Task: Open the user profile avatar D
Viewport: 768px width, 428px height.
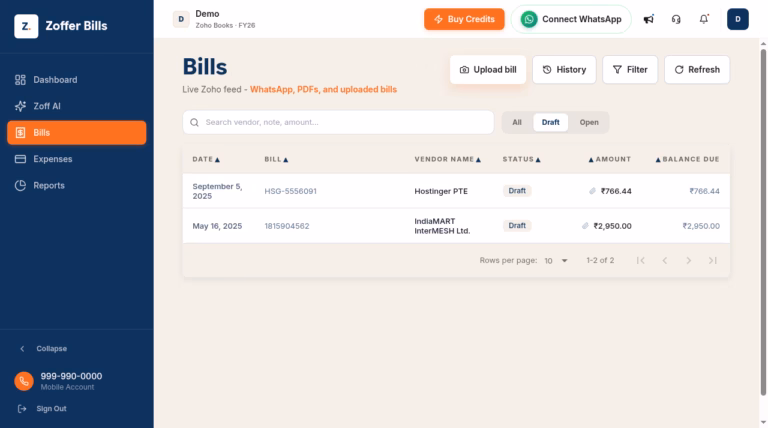Action: [738, 19]
